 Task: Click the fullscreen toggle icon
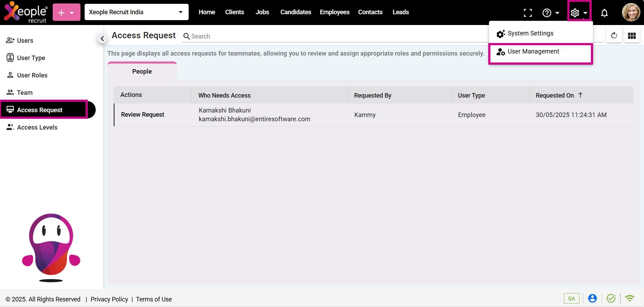point(527,13)
